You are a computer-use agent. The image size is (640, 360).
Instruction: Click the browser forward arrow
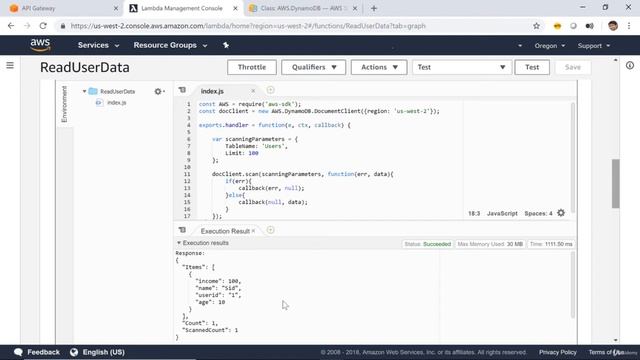pyautogui.click(x=27, y=26)
